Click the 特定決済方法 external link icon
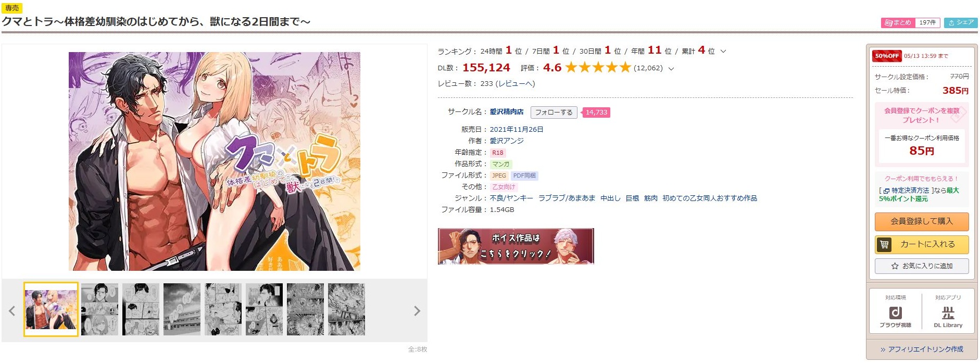The image size is (980, 363). click(886, 191)
